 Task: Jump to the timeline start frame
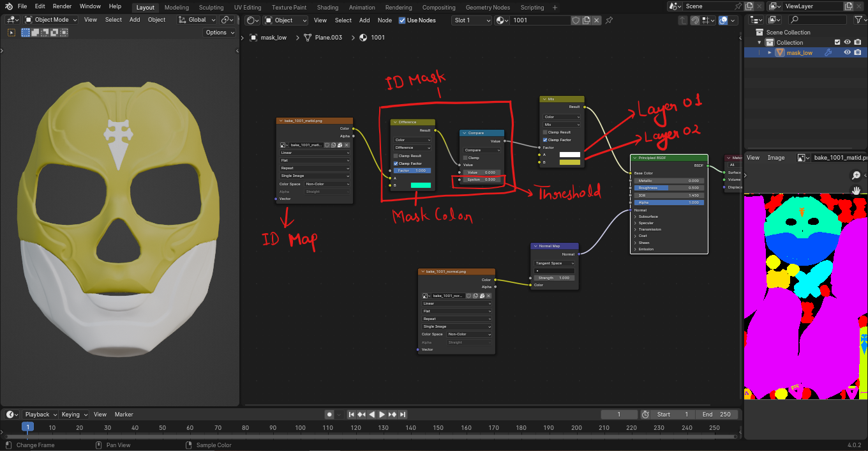pos(351,415)
